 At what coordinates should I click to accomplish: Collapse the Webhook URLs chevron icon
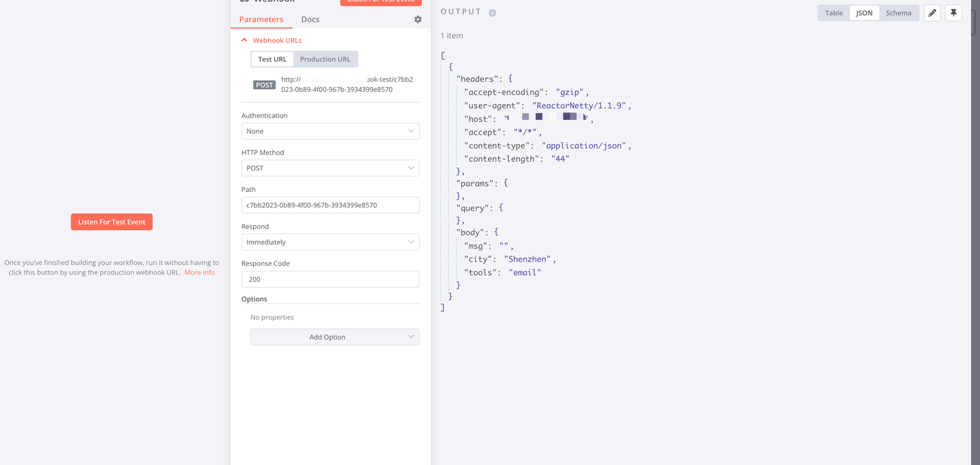click(x=244, y=40)
